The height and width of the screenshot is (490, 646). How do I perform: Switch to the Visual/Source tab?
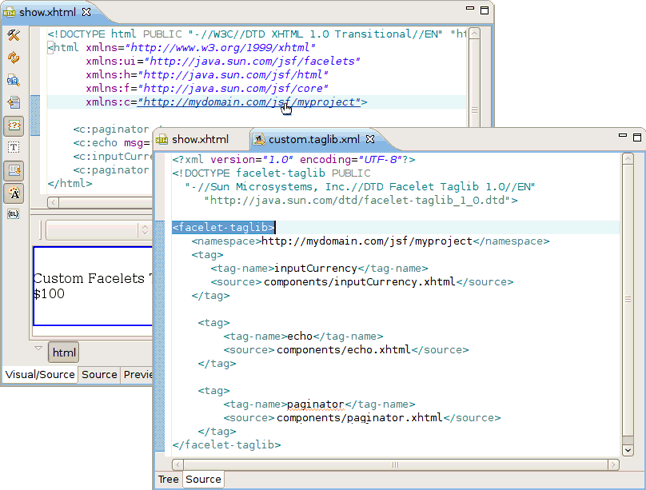40,375
